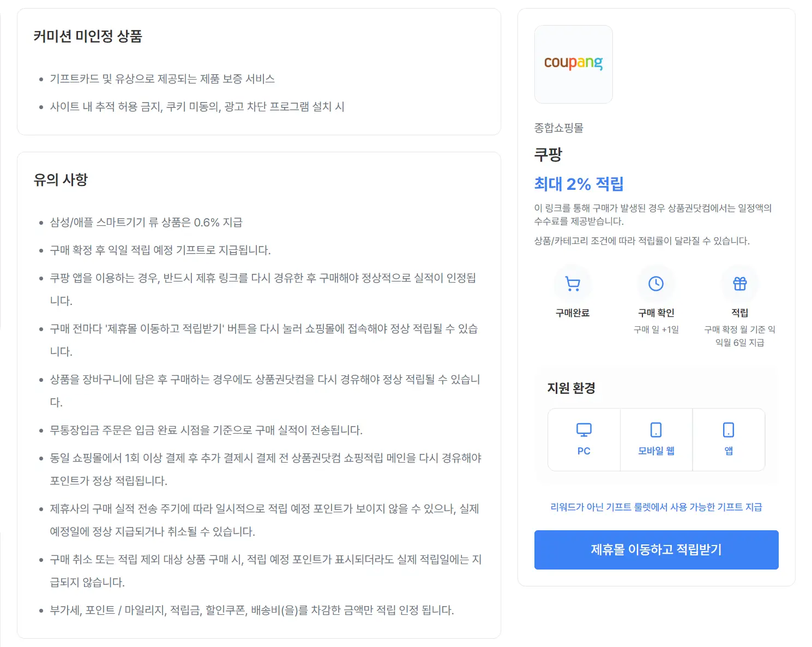Click the PC label in 지원 환경
This screenshot has width=812, height=647.
tap(584, 451)
